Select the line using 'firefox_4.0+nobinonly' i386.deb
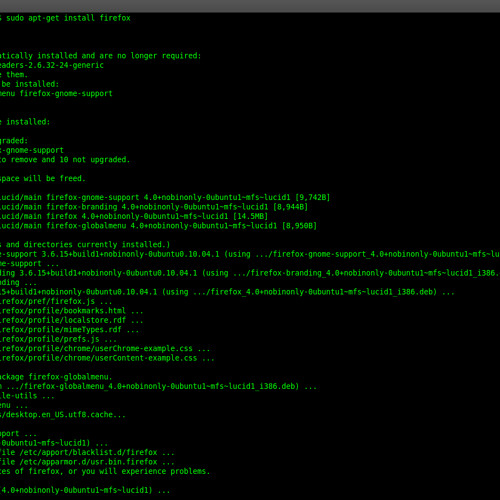 pos(227,292)
